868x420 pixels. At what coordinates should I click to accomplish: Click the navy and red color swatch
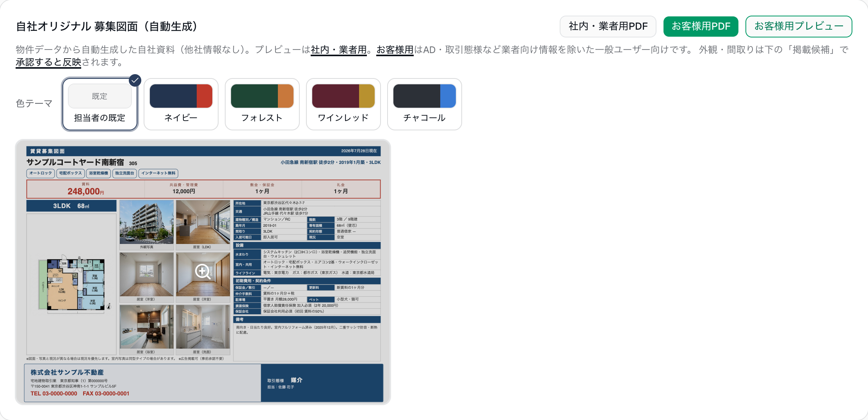coord(181,96)
